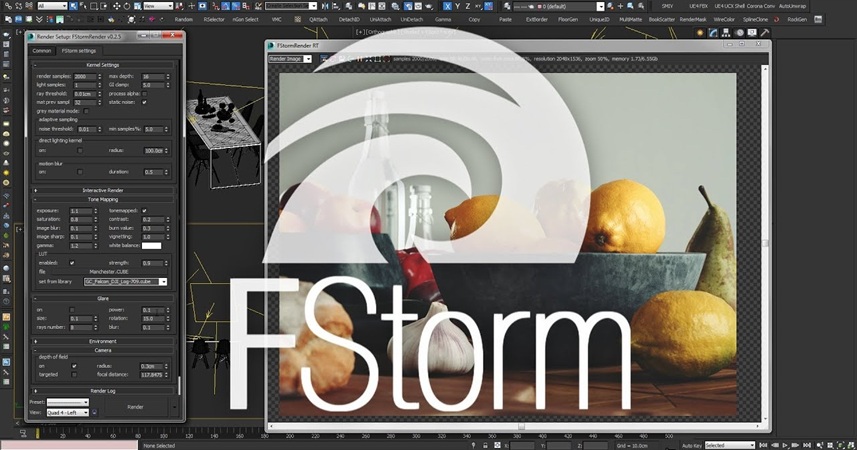Toggle the depth of field on checkbox
857x450 pixels.
(x=74, y=366)
